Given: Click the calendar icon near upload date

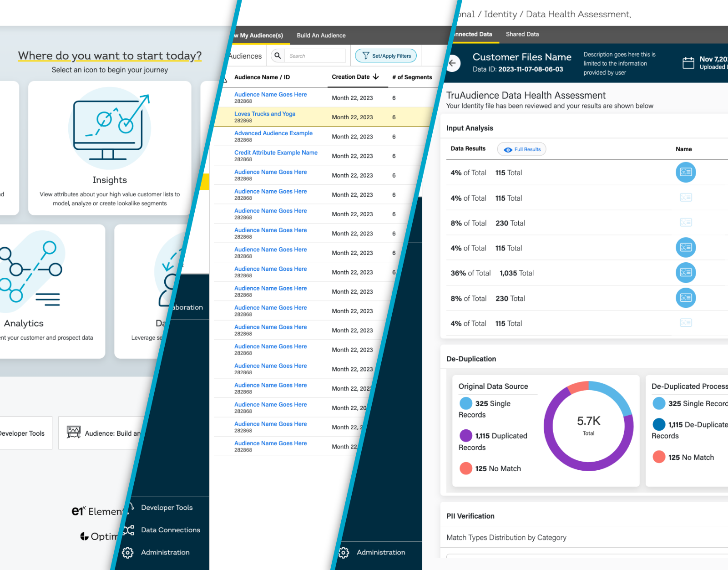Looking at the screenshot, I should tap(688, 63).
